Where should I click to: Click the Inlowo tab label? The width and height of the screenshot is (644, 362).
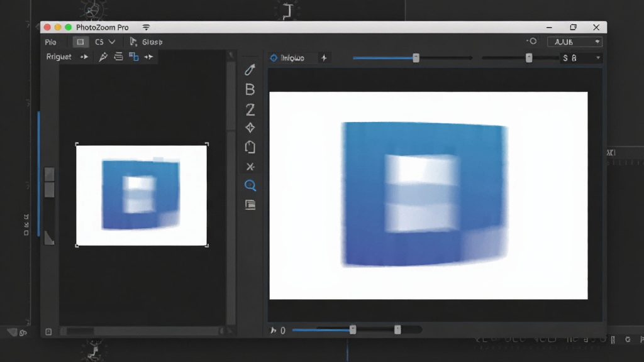click(292, 58)
